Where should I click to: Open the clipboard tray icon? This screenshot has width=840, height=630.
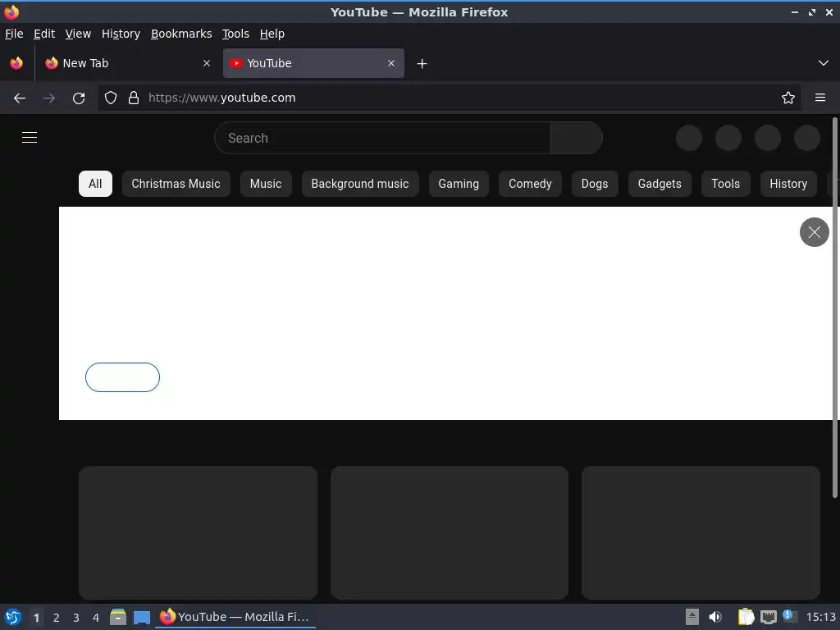pyautogui.click(x=746, y=617)
